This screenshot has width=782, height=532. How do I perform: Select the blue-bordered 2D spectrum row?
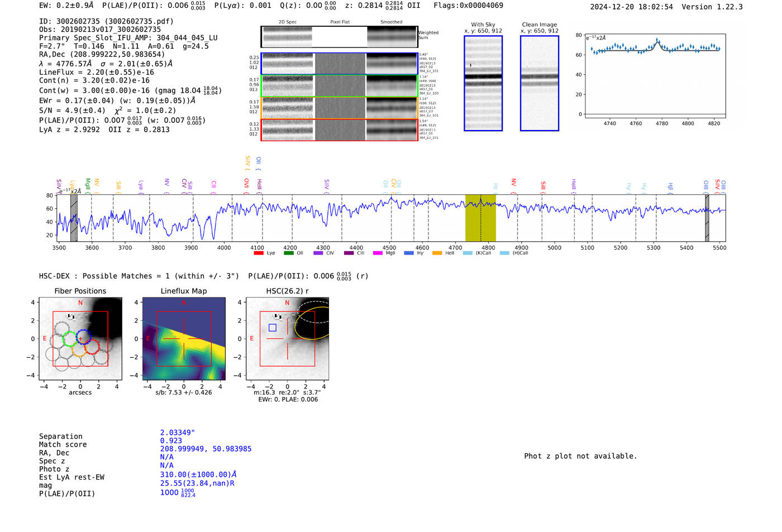pyautogui.click(x=339, y=64)
